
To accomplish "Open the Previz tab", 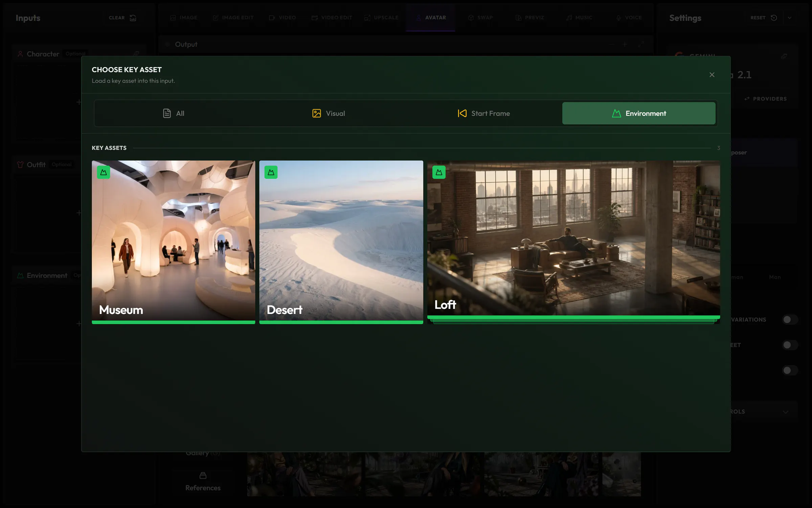I will pos(529,18).
